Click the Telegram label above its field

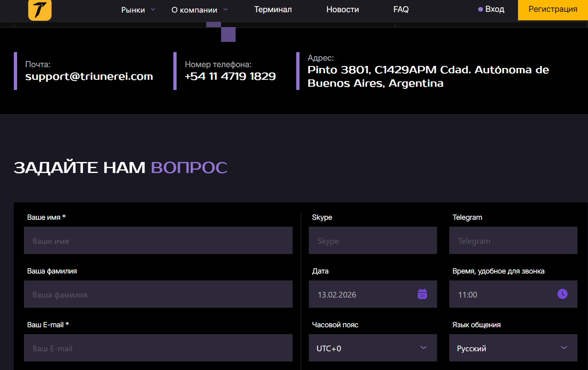(467, 217)
